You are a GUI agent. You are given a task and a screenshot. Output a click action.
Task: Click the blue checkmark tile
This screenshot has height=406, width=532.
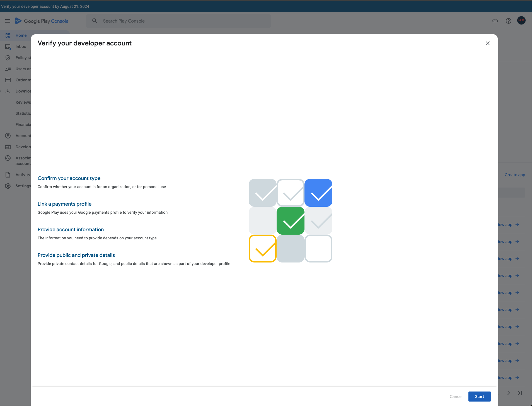[x=318, y=193]
